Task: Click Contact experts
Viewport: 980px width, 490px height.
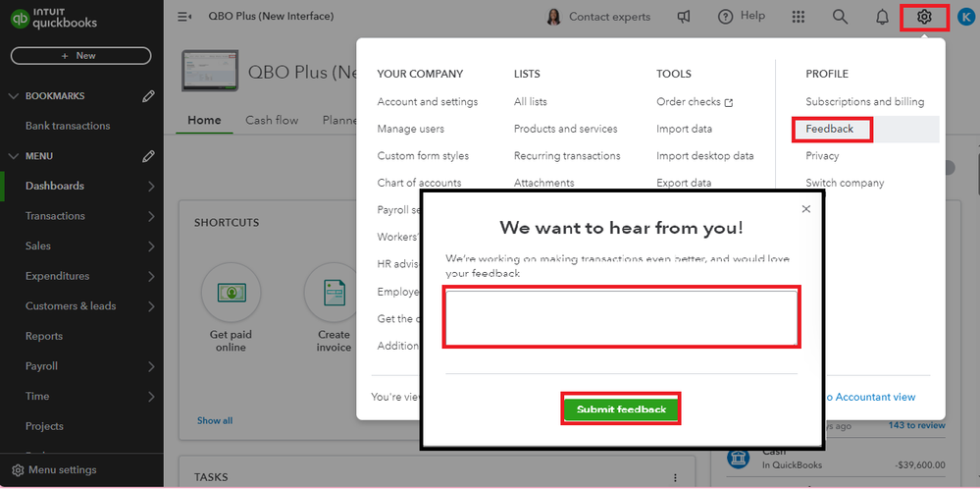Action: 598,17
